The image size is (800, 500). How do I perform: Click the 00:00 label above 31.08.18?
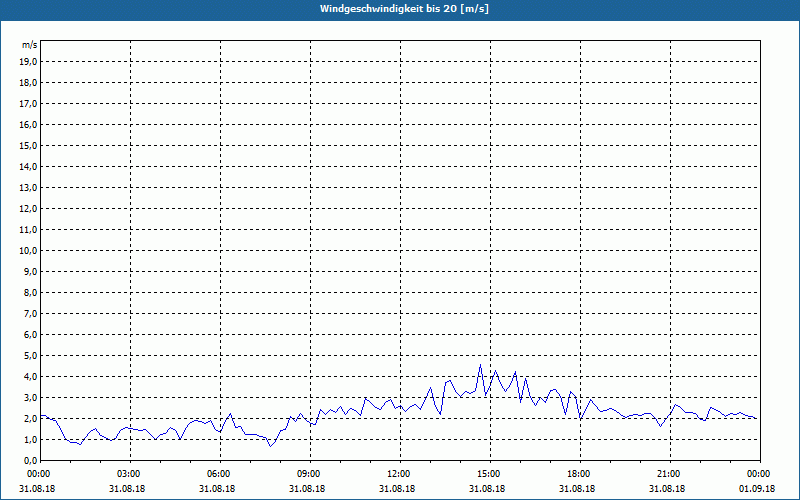click(40, 474)
